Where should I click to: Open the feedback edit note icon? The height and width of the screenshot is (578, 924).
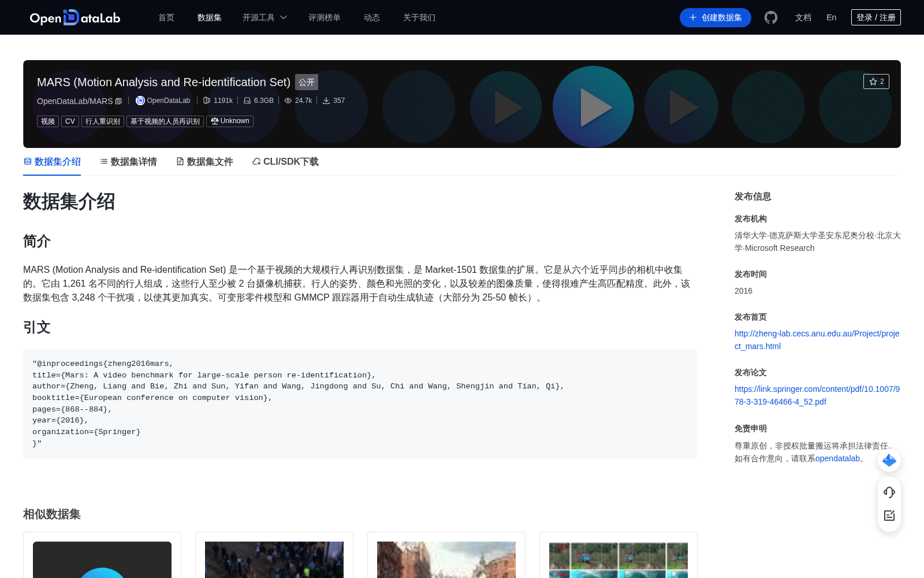point(889,516)
